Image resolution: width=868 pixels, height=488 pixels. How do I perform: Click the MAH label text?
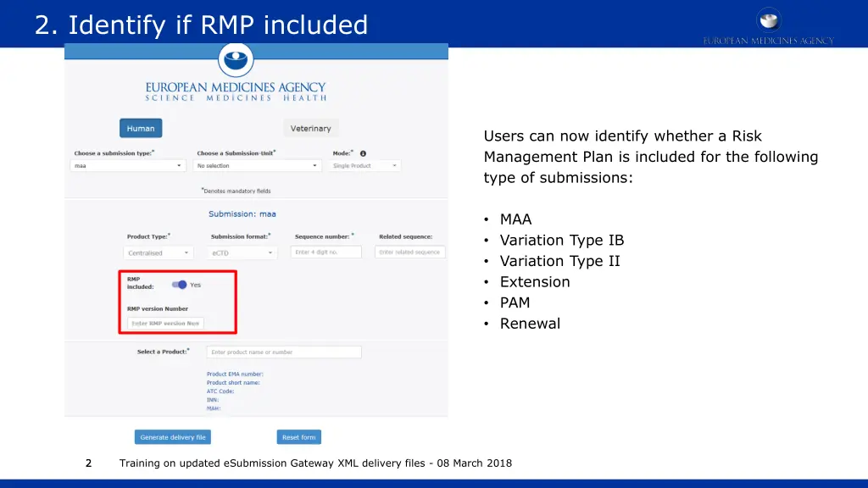coord(214,408)
